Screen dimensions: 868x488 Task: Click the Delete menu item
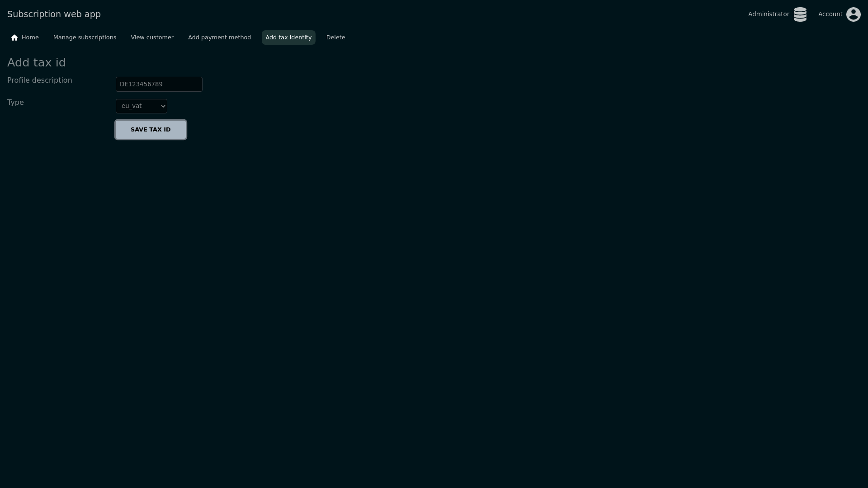click(x=335, y=38)
